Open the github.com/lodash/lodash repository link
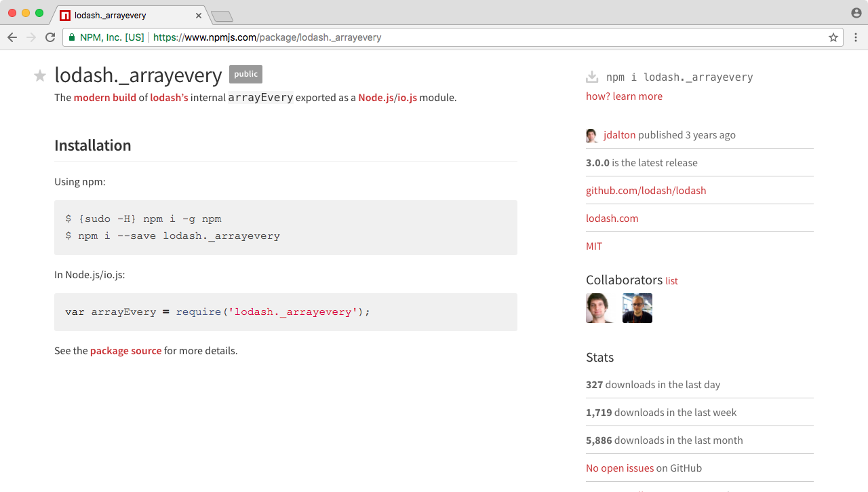 (646, 191)
